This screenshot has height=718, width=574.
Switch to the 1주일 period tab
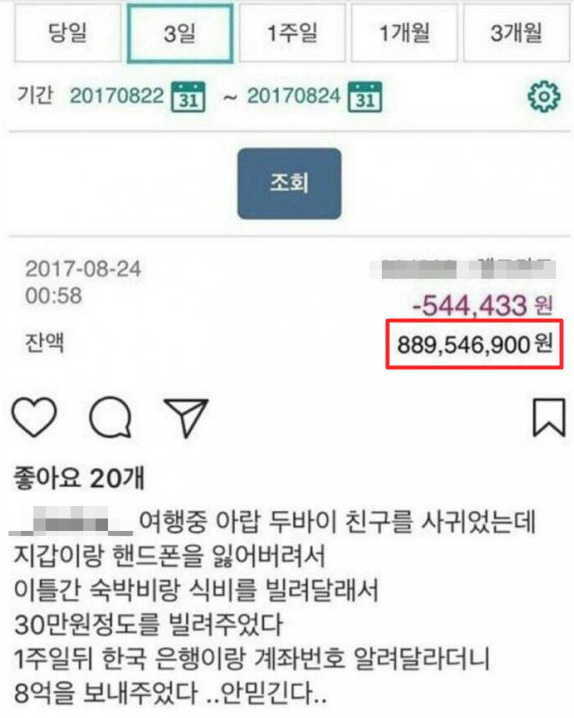[x=292, y=33]
